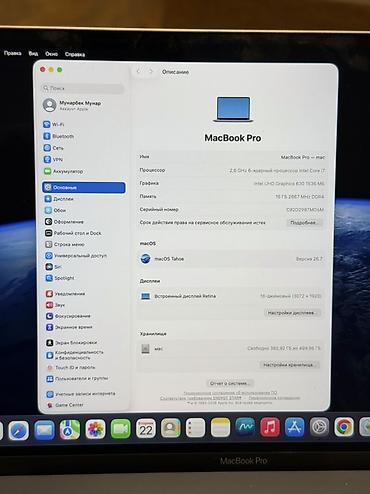
Task: Open Уведомления in the sidebar
Action: [x=65, y=294]
